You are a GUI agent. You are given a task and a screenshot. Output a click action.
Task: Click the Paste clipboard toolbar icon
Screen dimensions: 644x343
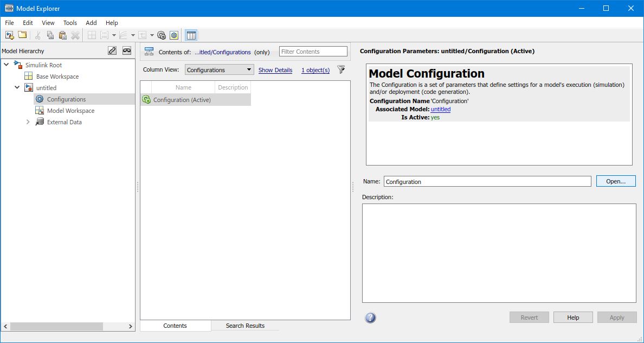(x=63, y=35)
